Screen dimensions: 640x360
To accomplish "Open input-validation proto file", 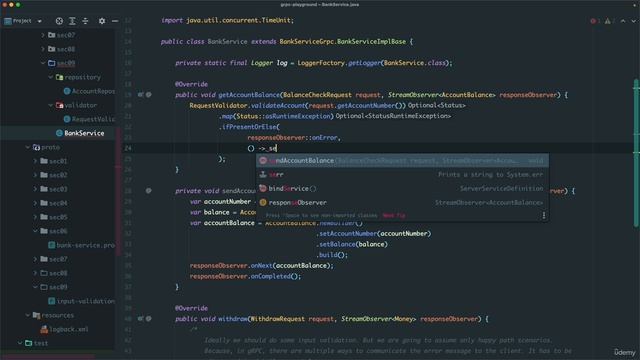I will pos(82,301).
